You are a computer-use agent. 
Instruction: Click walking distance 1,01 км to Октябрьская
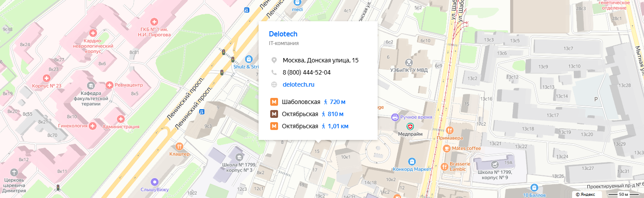pos(335,126)
